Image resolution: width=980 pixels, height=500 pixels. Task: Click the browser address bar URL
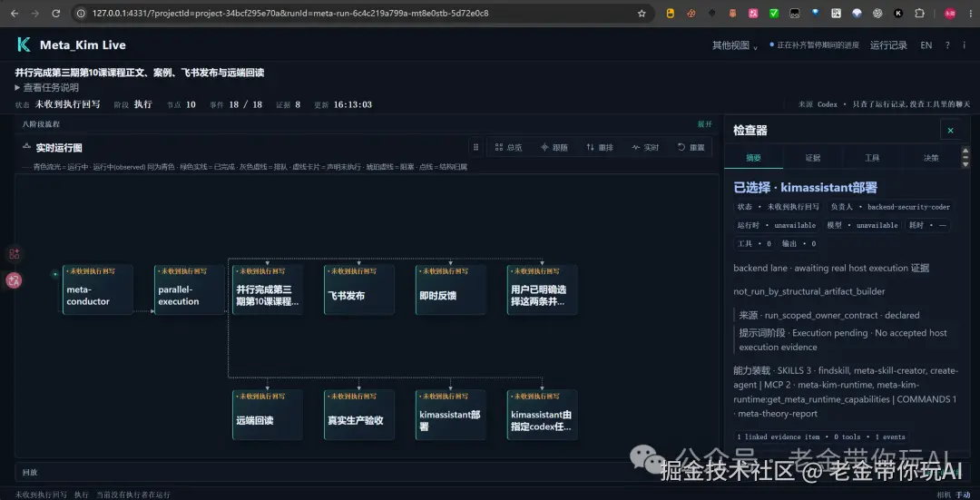click(290, 13)
